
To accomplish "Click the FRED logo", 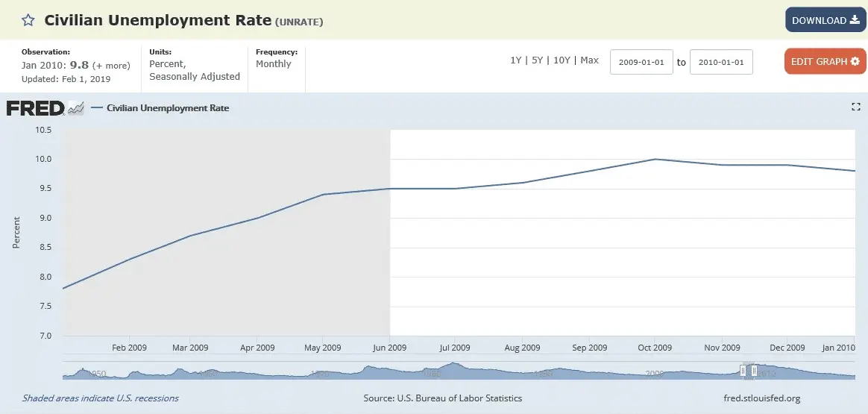I will [35, 108].
